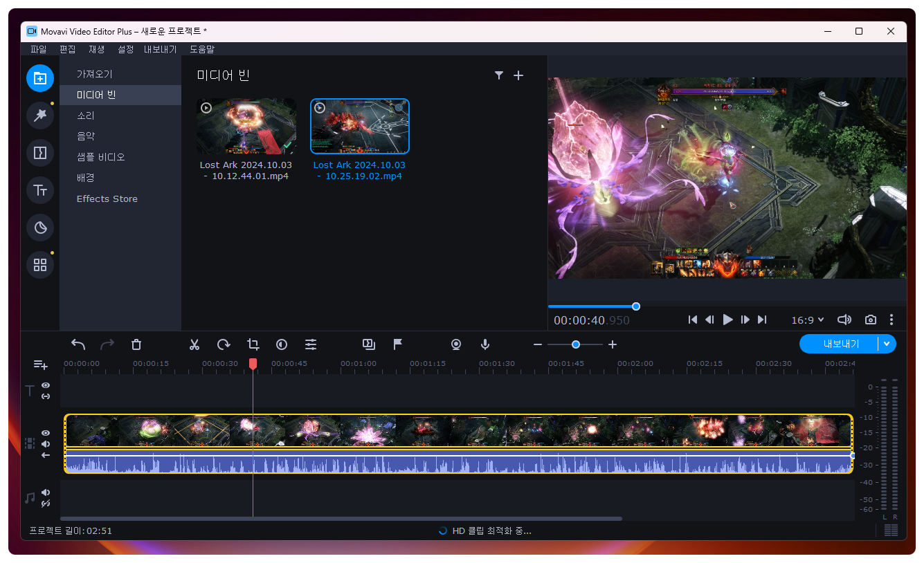
Task: Hide the video track with eye icon
Action: 46,433
